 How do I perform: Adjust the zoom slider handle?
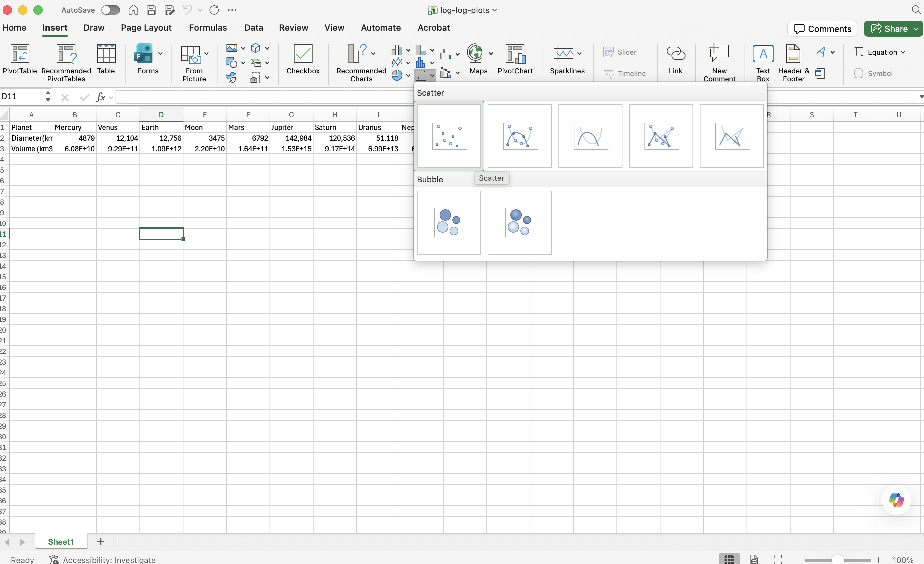pos(837,560)
